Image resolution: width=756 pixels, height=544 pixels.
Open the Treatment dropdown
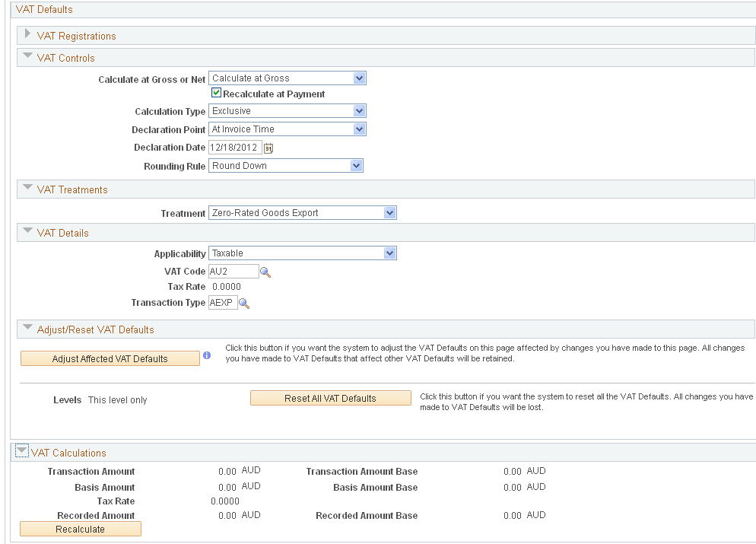click(390, 212)
